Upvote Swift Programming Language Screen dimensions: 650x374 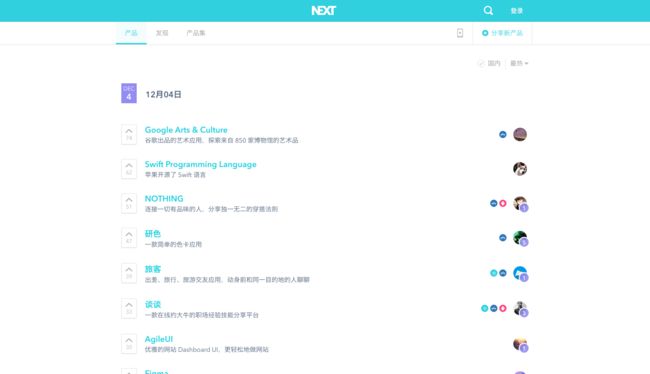coord(129,169)
